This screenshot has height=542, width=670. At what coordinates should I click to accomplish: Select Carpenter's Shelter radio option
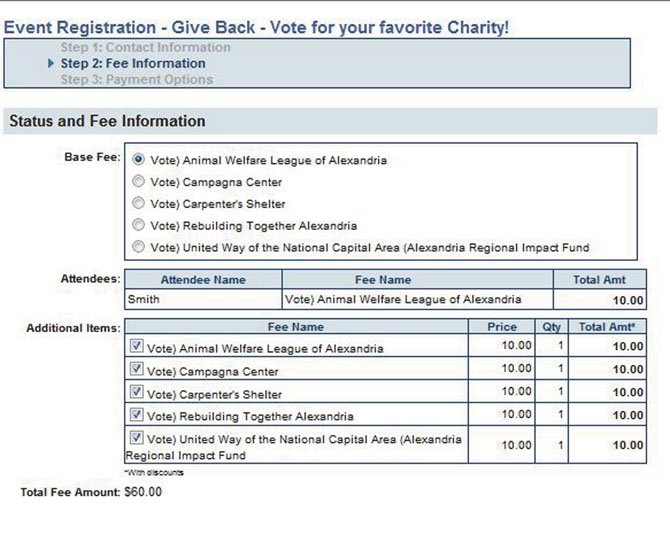[x=138, y=203]
